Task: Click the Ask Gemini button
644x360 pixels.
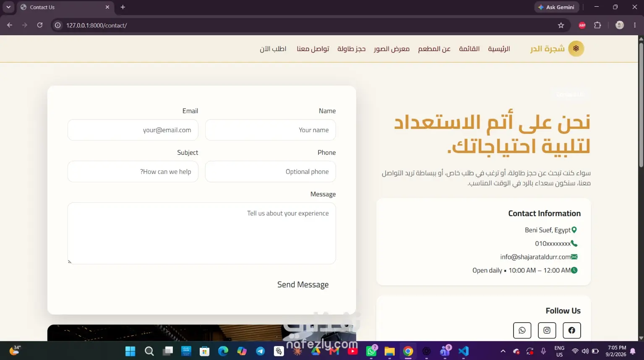Action: coord(557,7)
